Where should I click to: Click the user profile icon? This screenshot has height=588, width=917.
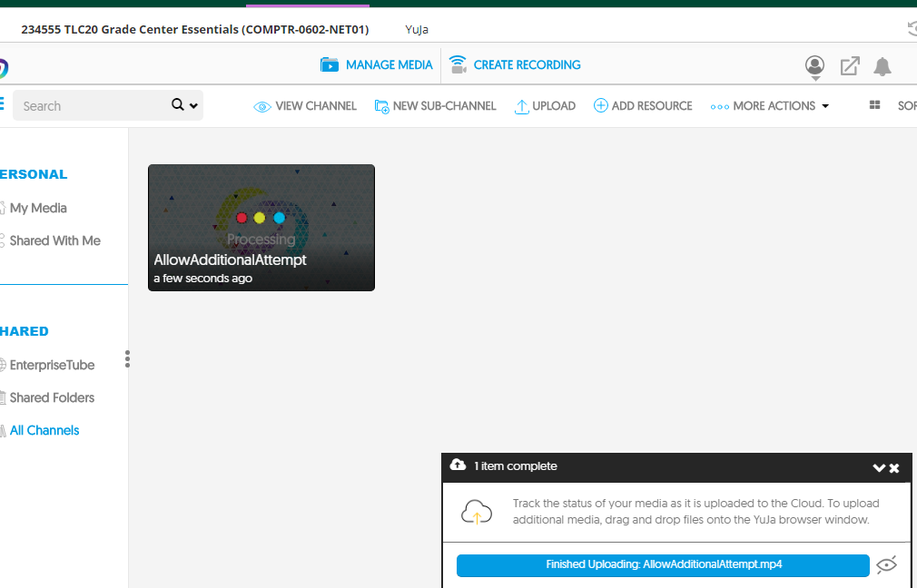click(x=814, y=66)
